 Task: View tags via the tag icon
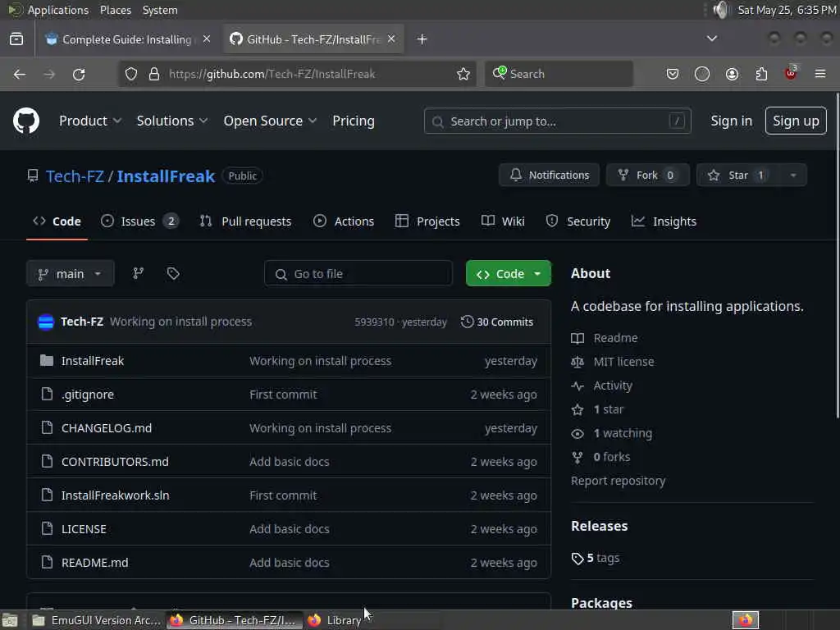coord(173,274)
